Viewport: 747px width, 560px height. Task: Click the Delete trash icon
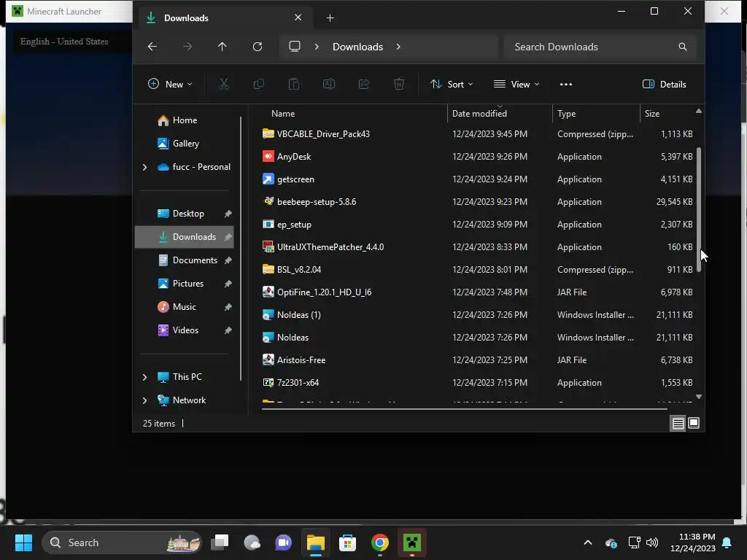coord(399,85)
